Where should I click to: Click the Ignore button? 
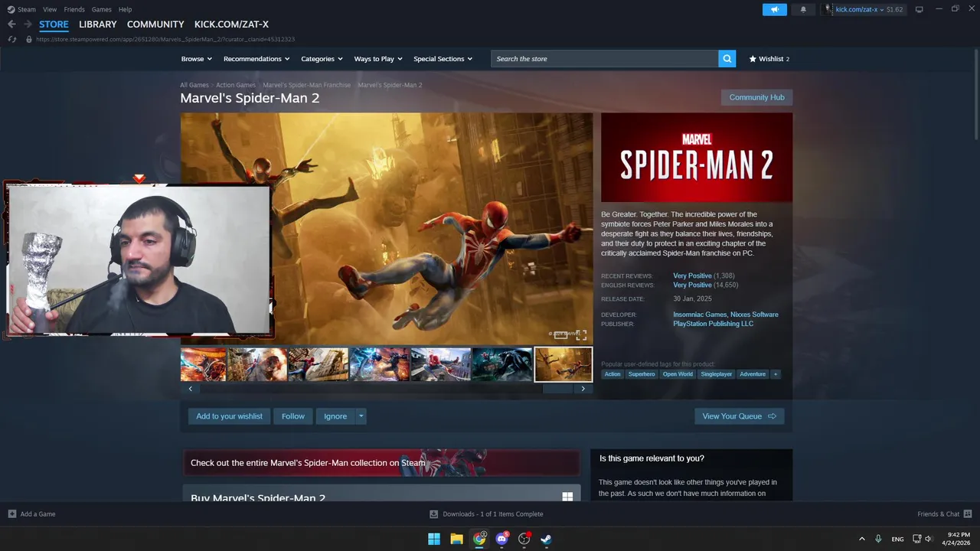335,416
